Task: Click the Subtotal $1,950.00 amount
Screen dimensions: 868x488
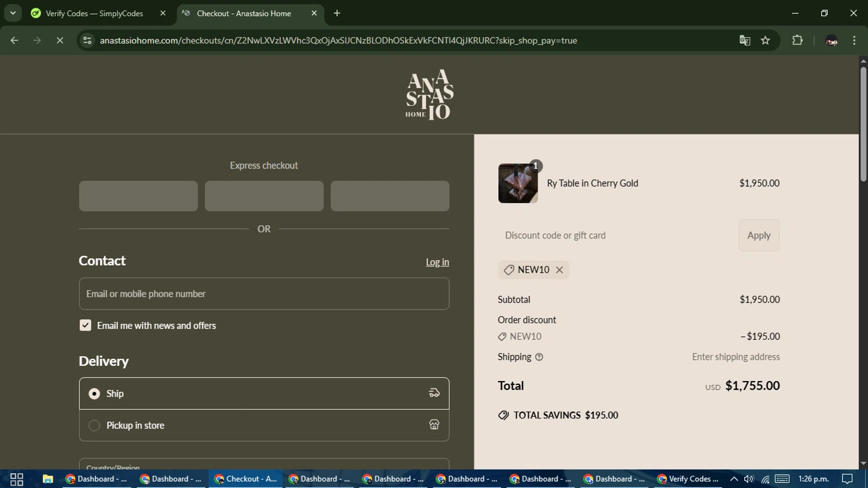Action: (760, 300)
